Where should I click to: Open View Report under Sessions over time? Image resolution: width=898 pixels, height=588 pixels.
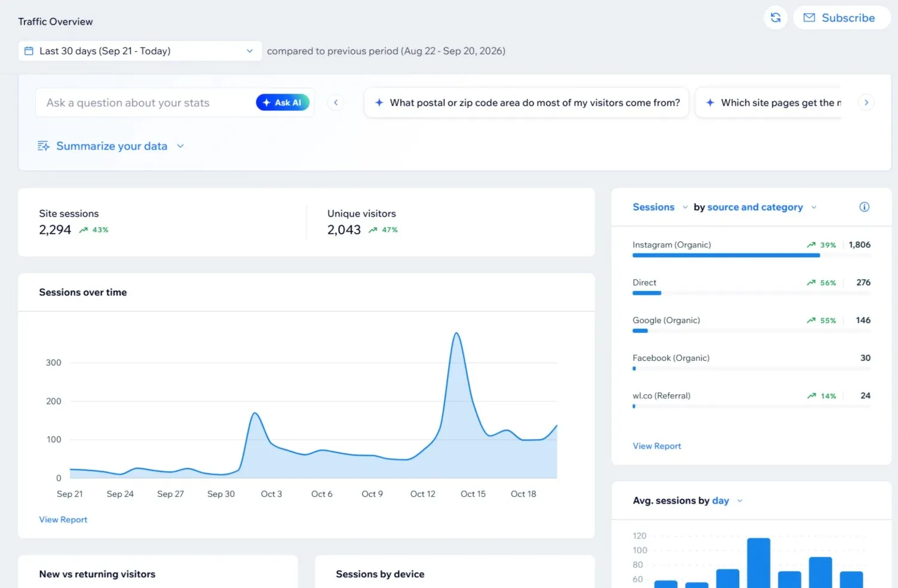63,519
